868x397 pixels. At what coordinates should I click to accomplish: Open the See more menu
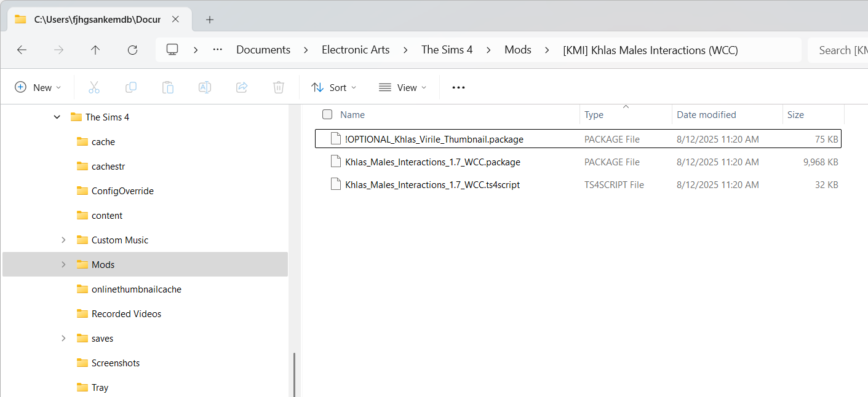[x=458, y=87]
